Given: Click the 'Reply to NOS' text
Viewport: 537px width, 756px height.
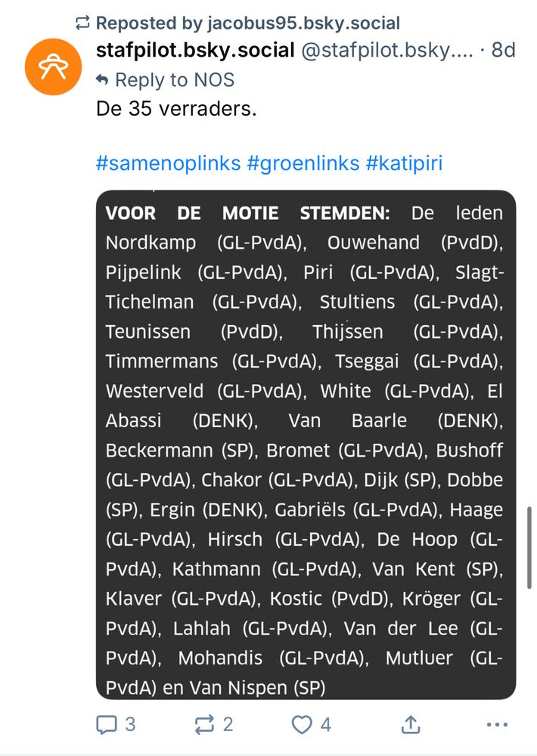Looking at the screenshot, I should 175,80.
